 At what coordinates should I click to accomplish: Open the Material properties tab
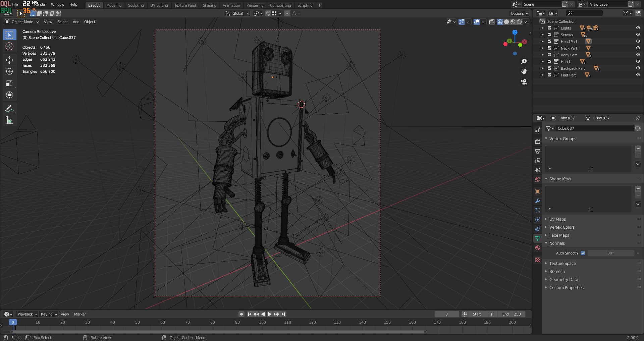pos(538,248)
